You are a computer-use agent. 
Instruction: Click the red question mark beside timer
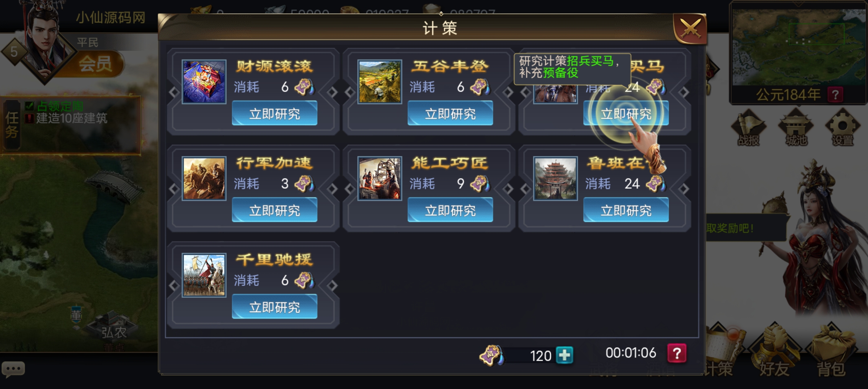(x=677, y=353)
